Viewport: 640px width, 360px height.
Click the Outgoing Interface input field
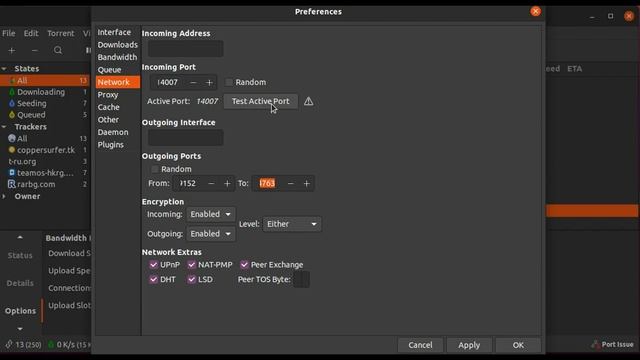point(185,138)
